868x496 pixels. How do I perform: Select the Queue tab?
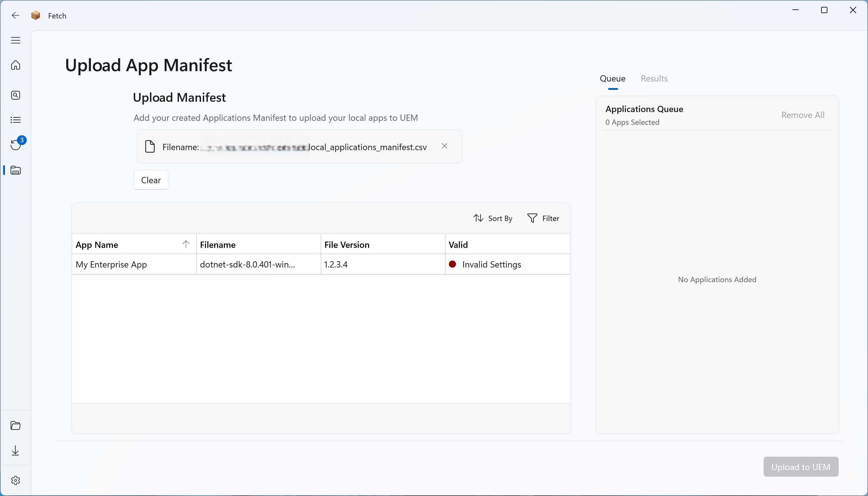[x=612, y=79]
